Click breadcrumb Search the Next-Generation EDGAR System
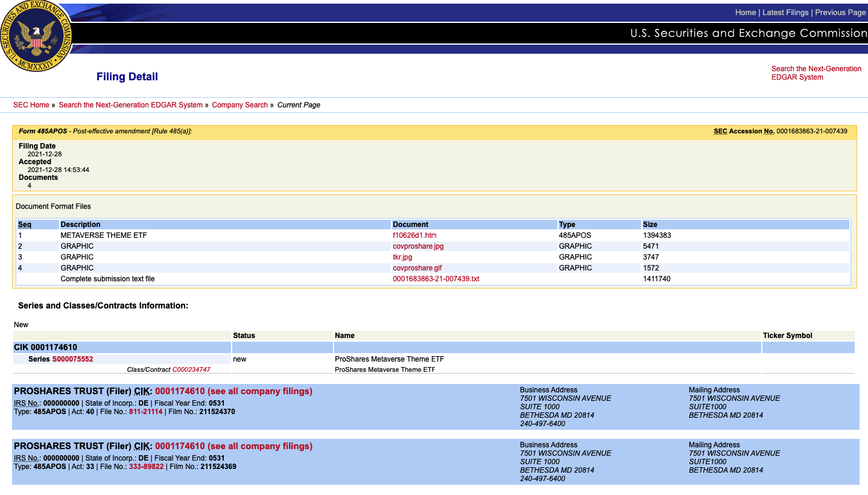 coord(131,105)
